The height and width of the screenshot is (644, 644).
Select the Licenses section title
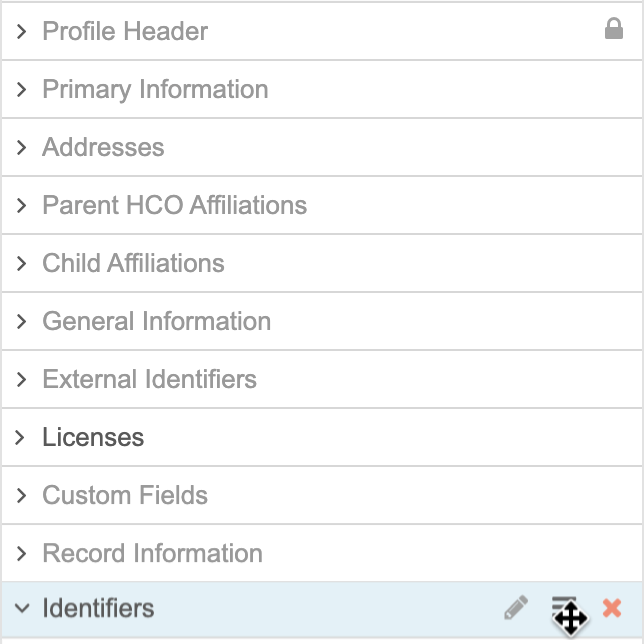pyautogui.click(x=93, y=437)
